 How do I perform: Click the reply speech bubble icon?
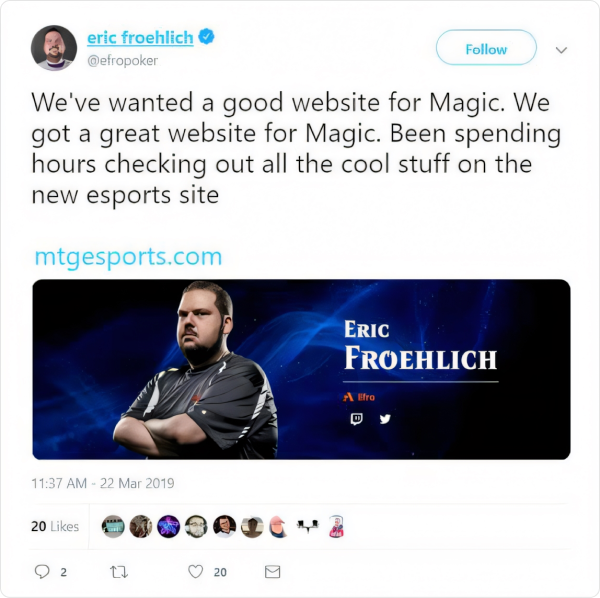(42, 572)
